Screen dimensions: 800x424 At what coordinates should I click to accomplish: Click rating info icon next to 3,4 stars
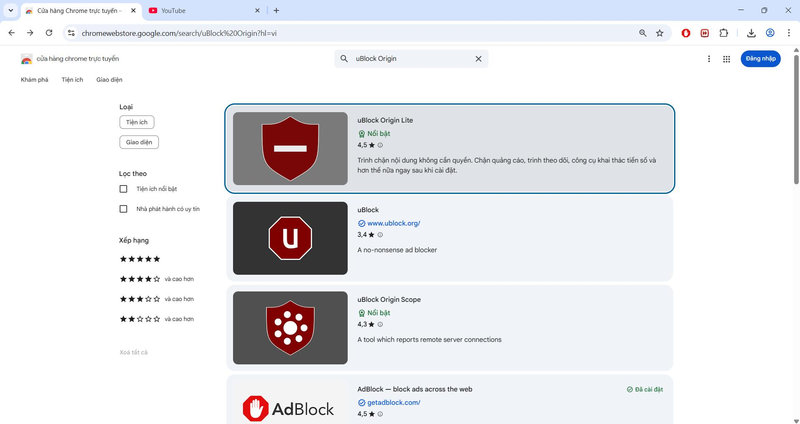tap(380, 235)
